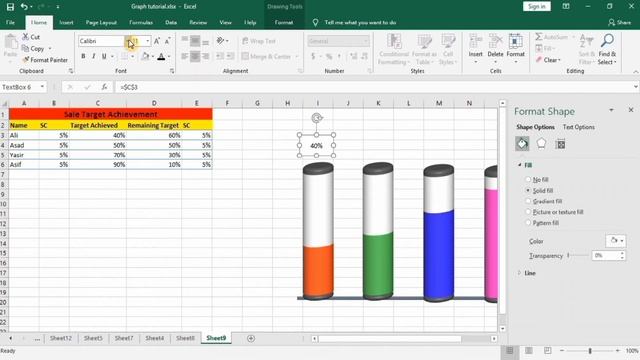Toggle Italic formatting
The width and height of the screenshot is (640, 360).
93,56
